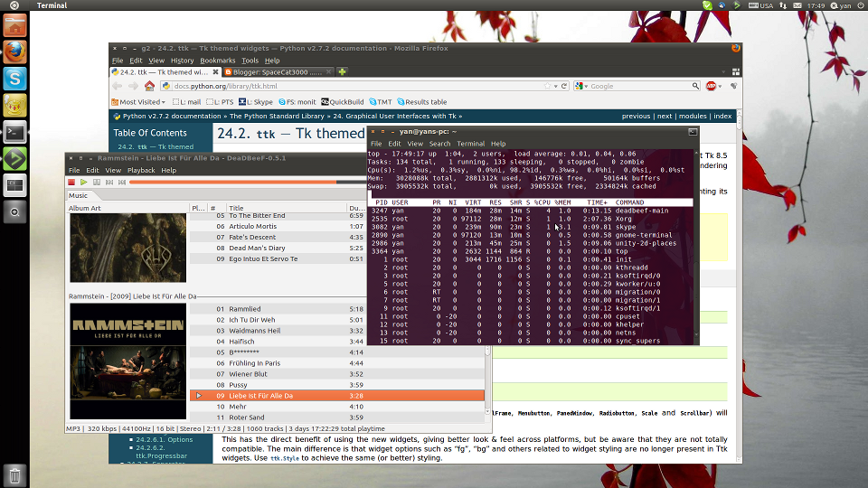The height and width of the screenshot is (488, 868).
Task: Expand the Most Visited bookmarks dropdown
Action: click(138, 102)
